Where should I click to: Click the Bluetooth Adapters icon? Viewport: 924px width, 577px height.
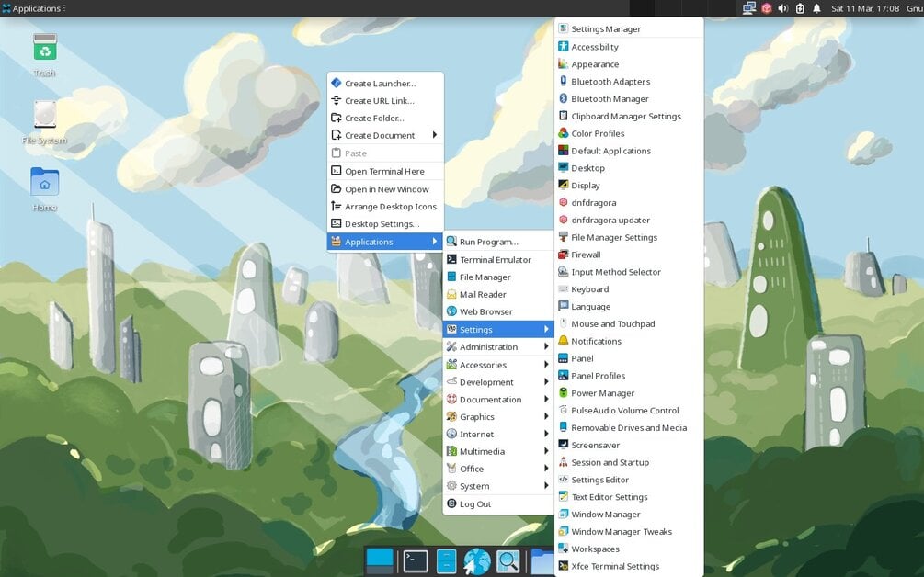pyautogui.click(x=564, y=81)
